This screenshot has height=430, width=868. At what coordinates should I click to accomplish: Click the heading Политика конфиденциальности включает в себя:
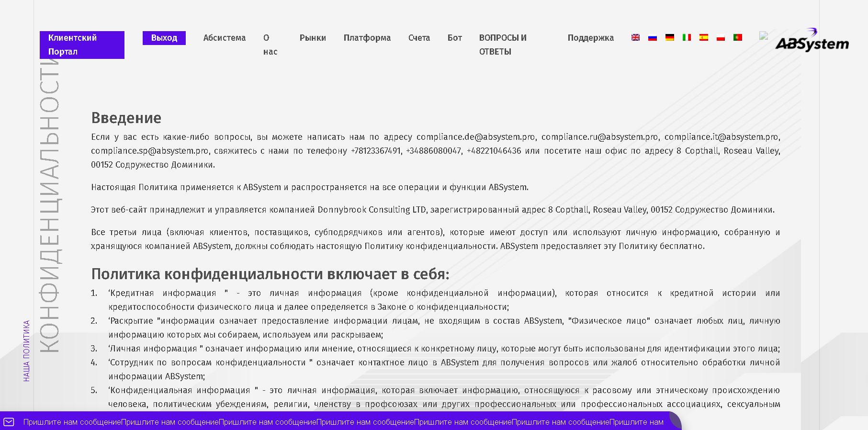pos(271,274)
